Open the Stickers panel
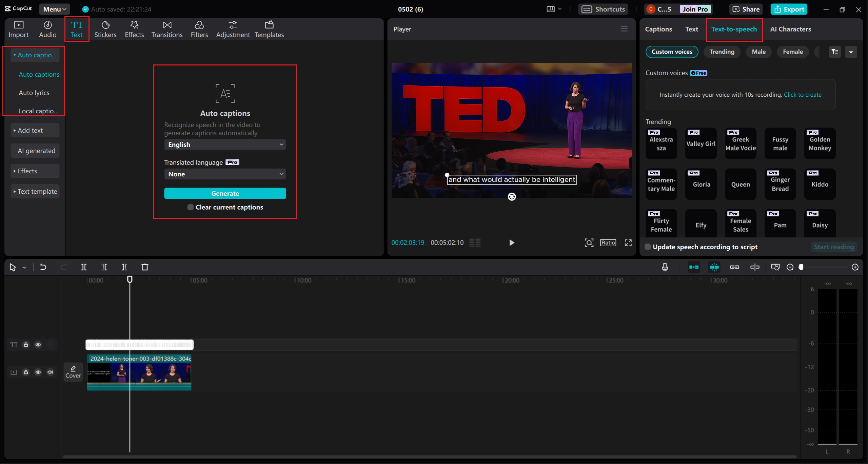868x464 pixels. pos(105,29)
